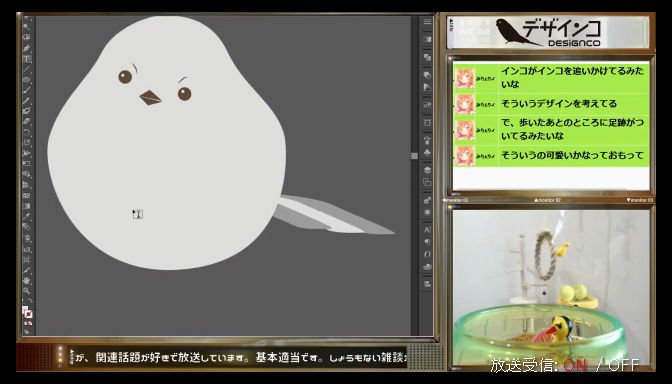Image resolution: width=672 pixels, height=384 pixels.
Task: Swap fill and stroke colors
Action: point(30,300)
